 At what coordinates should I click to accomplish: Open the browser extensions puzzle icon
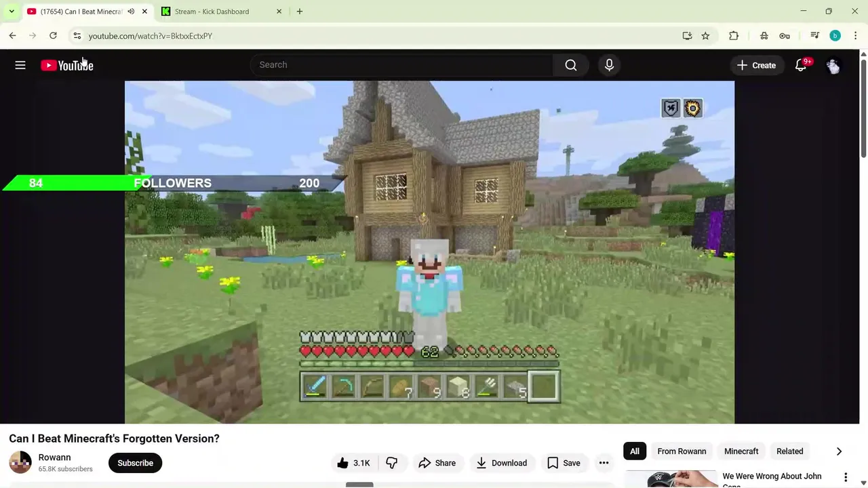point(734,36)
